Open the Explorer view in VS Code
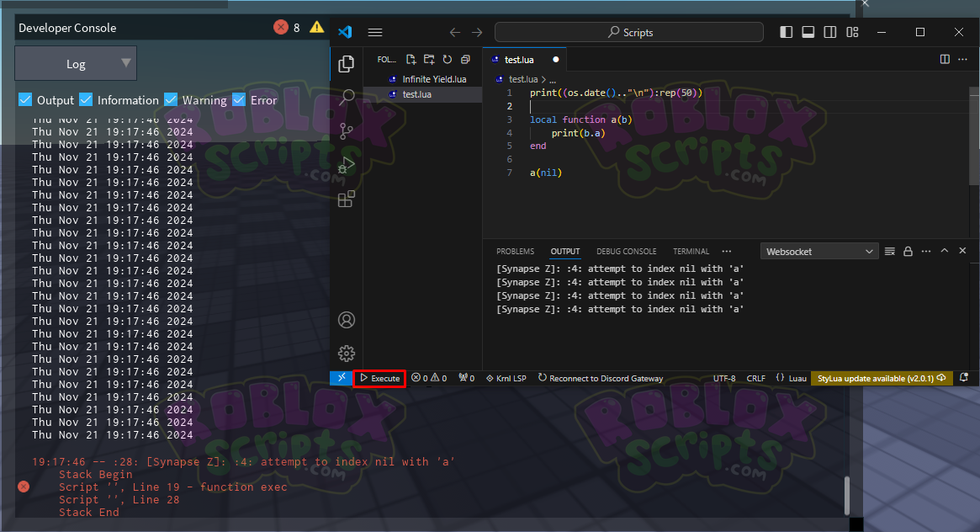 point(347,64)
